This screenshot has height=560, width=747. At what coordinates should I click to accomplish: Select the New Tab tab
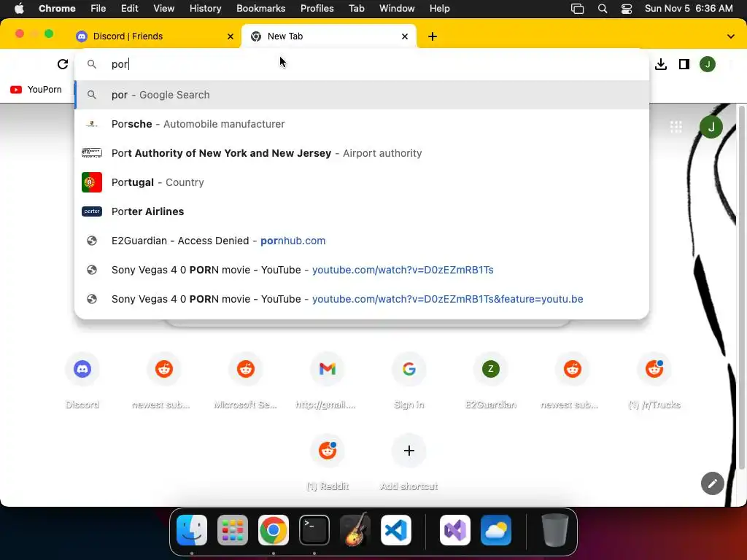[329, 36]
